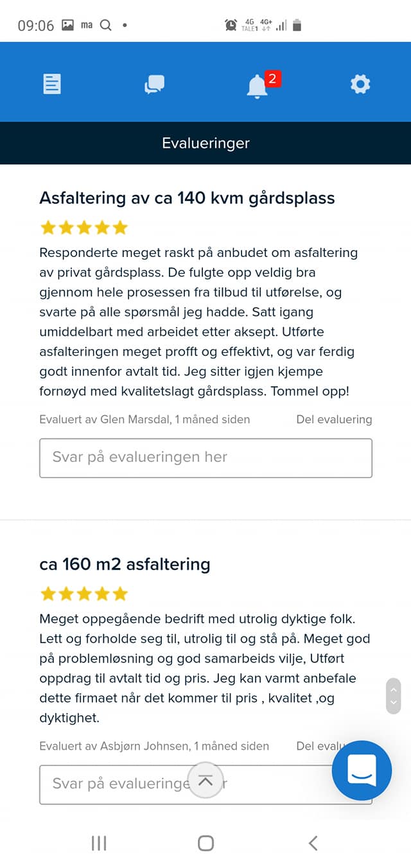This screenshot has width=411, height=868.
Task: Tap Android home button
Action: click(x=205, y=843)
